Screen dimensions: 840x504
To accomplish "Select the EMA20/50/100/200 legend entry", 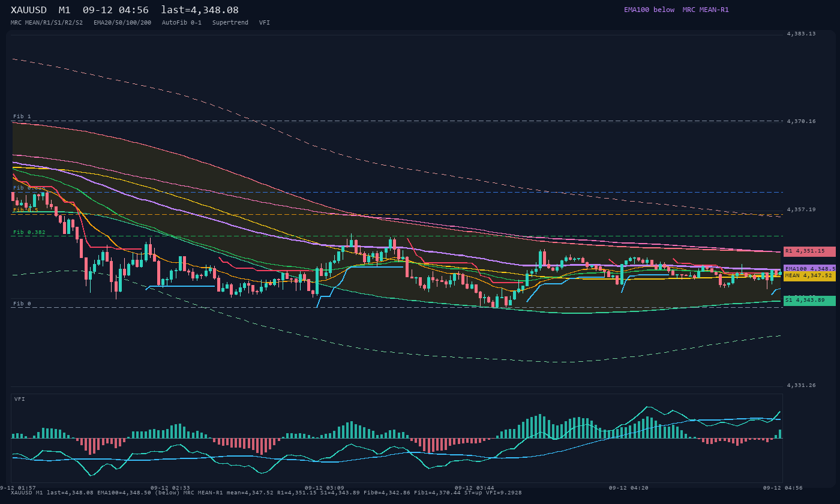I will 122,22.
